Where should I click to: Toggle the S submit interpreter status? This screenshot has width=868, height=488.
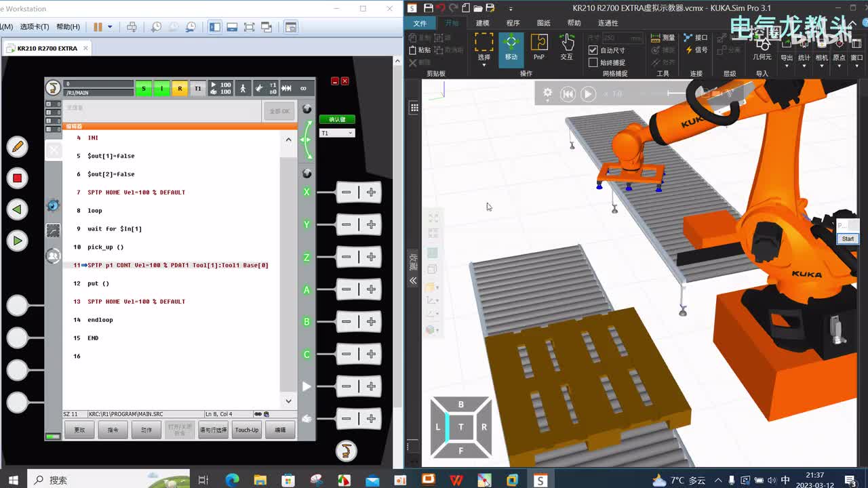click(x=143, y=88)
